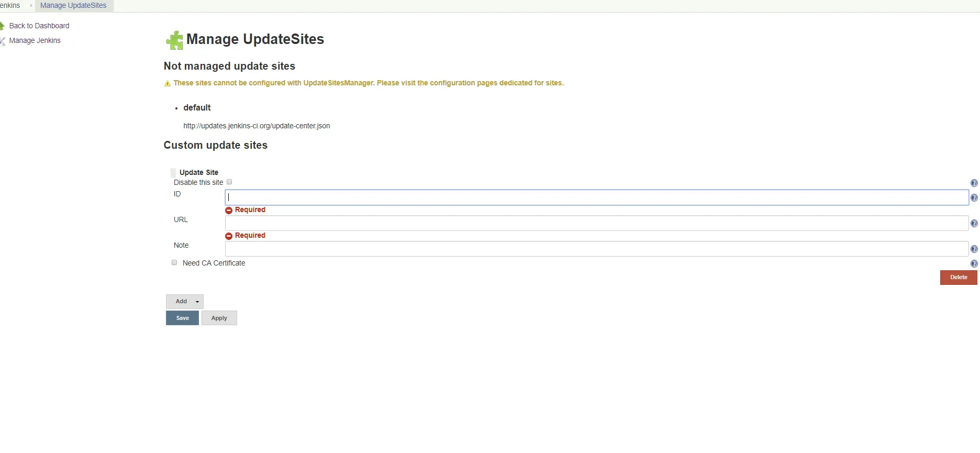Click the default site name
The height and width of the screenshot is (453, 980).
pos(197,107)
